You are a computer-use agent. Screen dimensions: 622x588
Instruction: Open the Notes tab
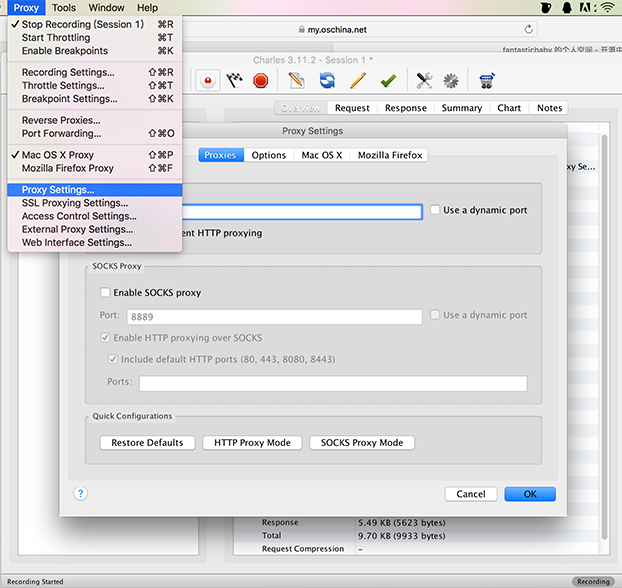tap(549, 108)
